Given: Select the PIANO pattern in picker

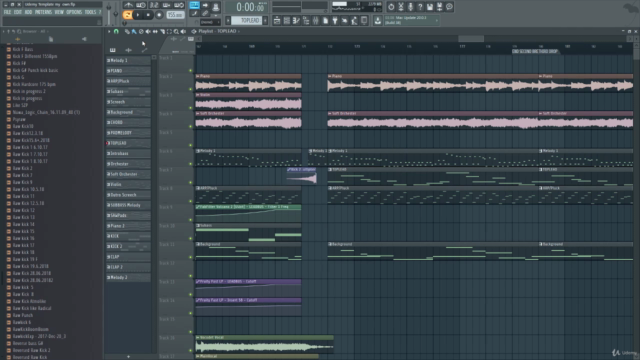Looking at the screenshot, I should coord(128,71).
